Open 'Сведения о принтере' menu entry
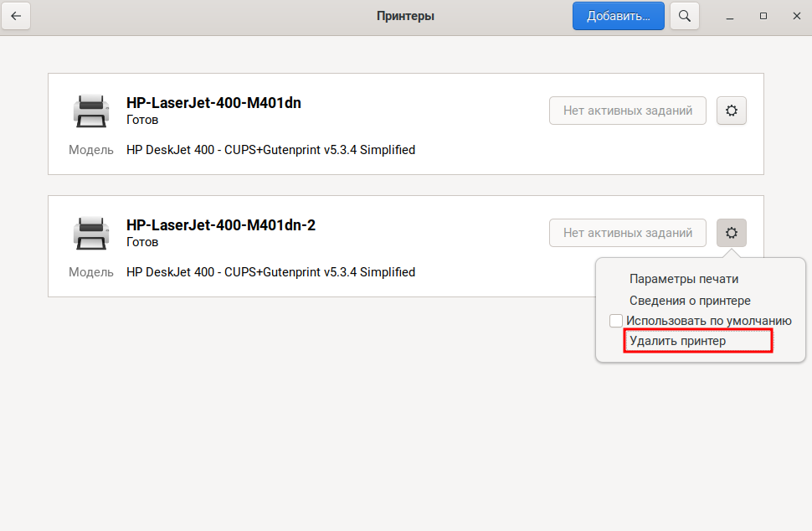Viewport: 812px width, 531px height. (x=690, y=301)
